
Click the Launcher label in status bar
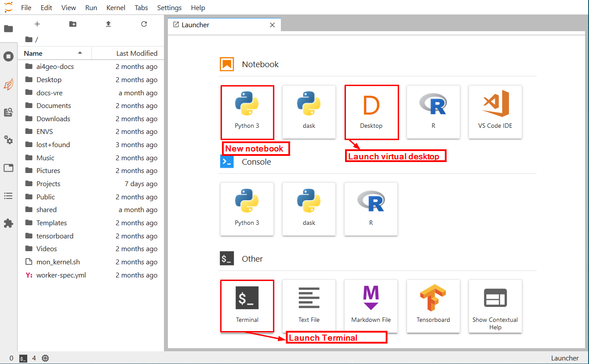[565, 358]
